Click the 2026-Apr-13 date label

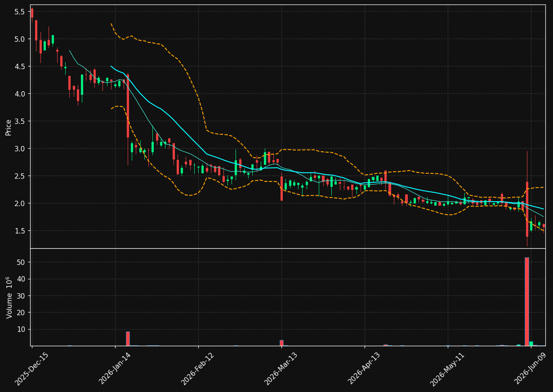coord(365,369)
